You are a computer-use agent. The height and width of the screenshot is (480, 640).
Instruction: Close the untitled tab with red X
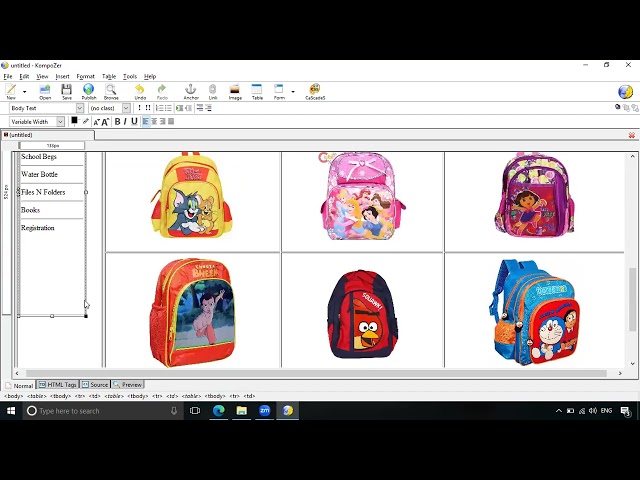632,135
